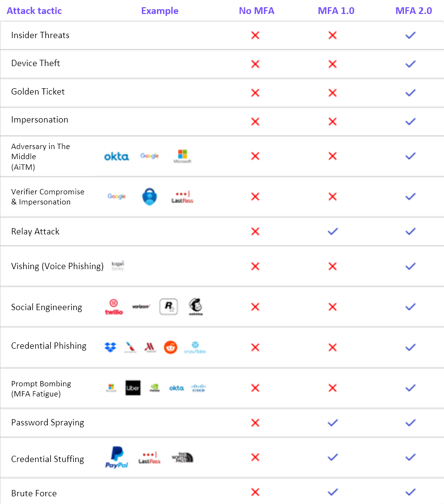Click the PayPal logo in Credential Stuffing

(116, 457)
